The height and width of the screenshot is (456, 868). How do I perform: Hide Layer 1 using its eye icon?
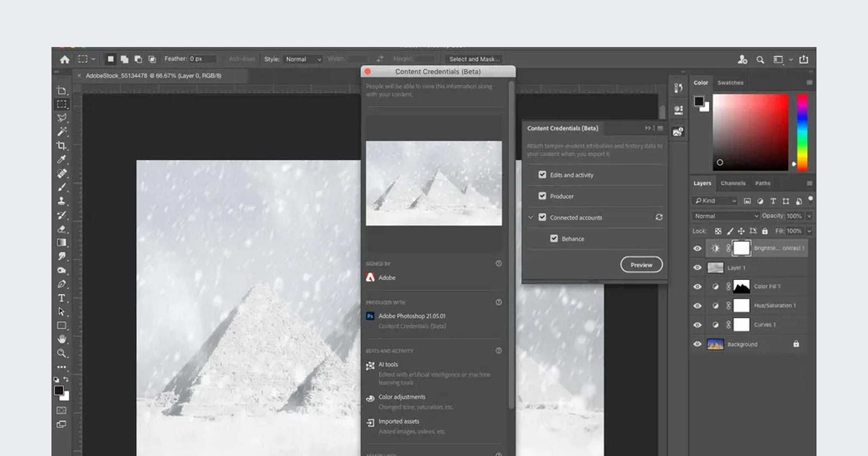(698, 267)
